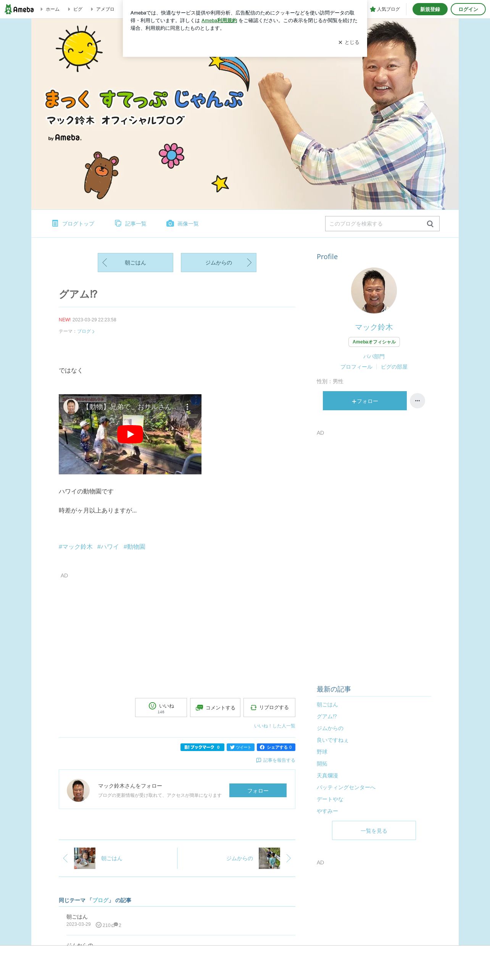This screenshot has height=980, width=490.
Task: Open ピグの部屋 link
Action: [394, 367]
